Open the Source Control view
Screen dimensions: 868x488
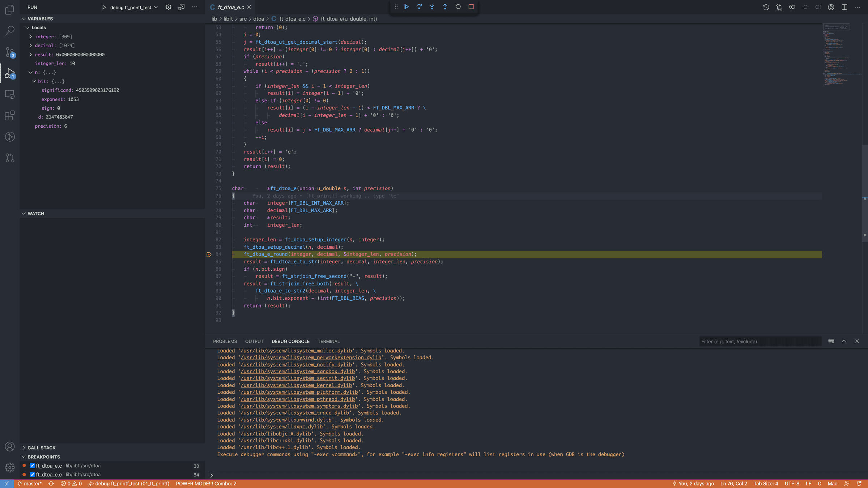[x=9, y=52]
